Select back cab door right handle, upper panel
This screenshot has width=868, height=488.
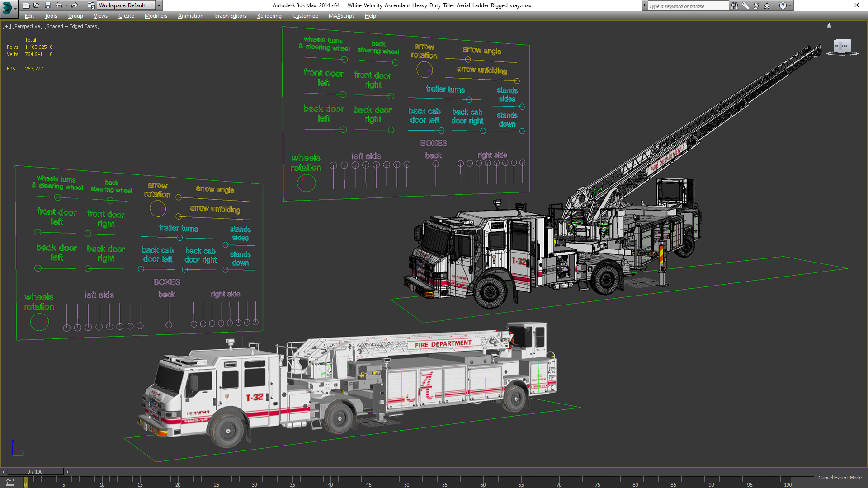[483, 131]
